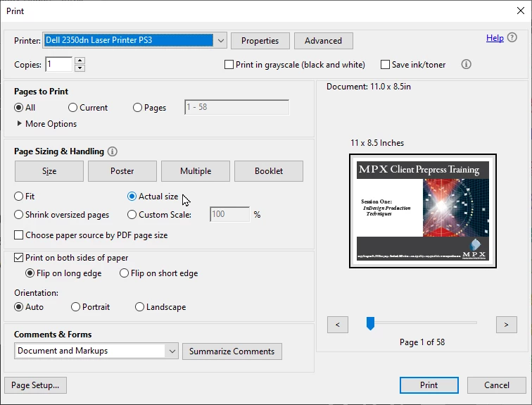Screen dimensions: 532x405
Task: Click Summarize Comments button
Action: (x=232, y=351)
